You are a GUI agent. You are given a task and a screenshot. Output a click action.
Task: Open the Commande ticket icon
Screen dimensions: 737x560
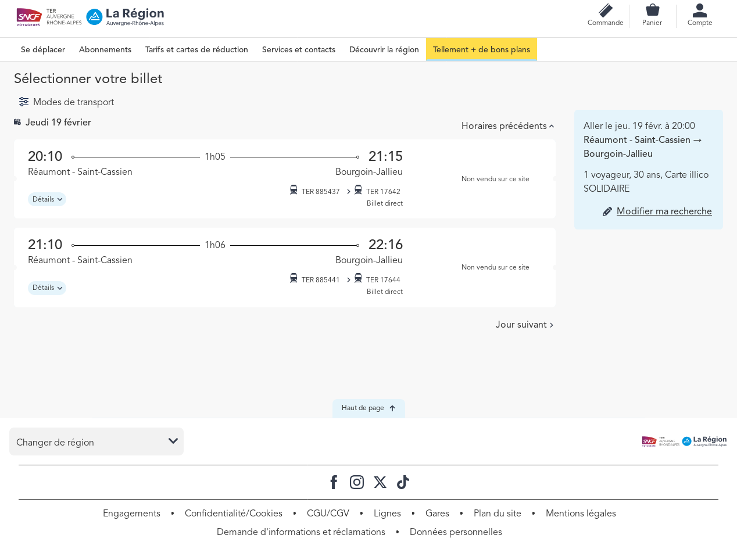point(605,11)
